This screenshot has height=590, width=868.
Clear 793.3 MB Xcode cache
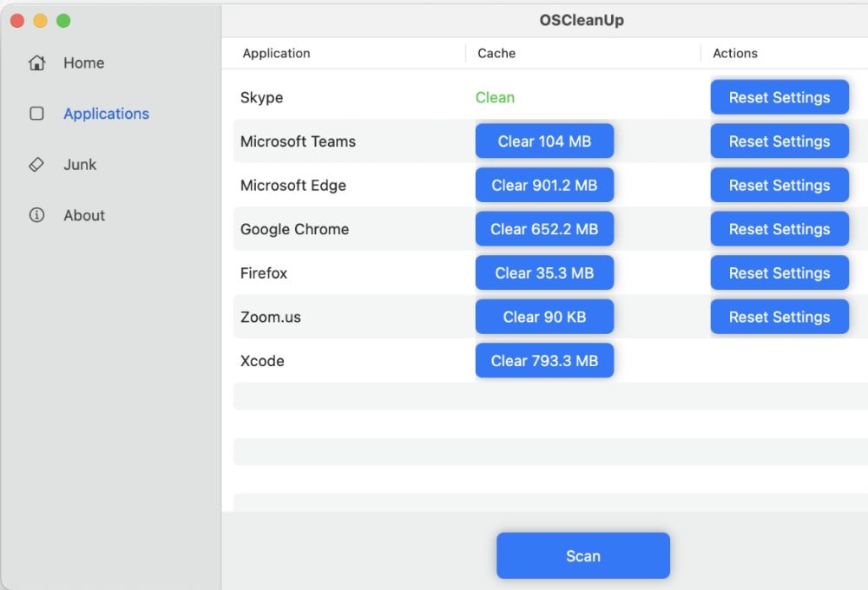544,361
